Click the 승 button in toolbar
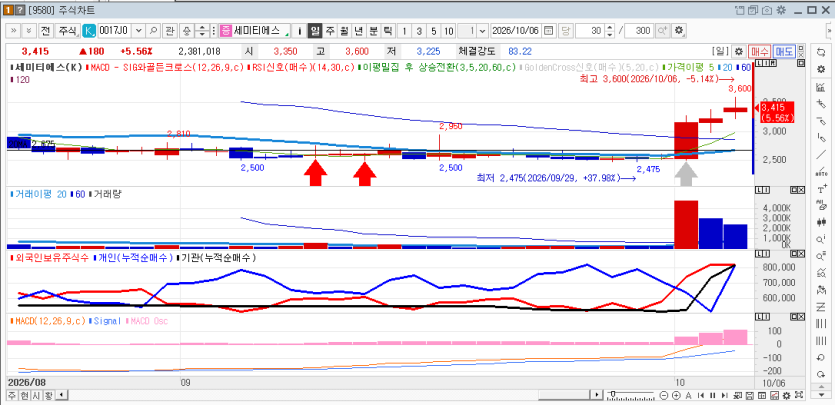Image resolution: width=835 pixels, height=405 pixels. 186,31
